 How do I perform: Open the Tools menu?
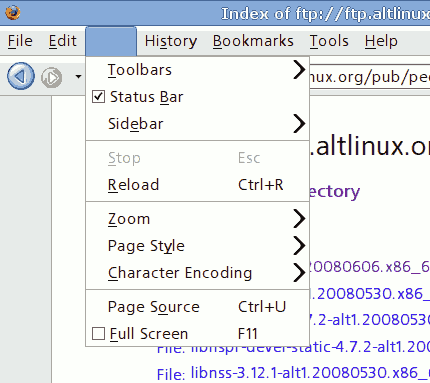(x=329, y=41)
